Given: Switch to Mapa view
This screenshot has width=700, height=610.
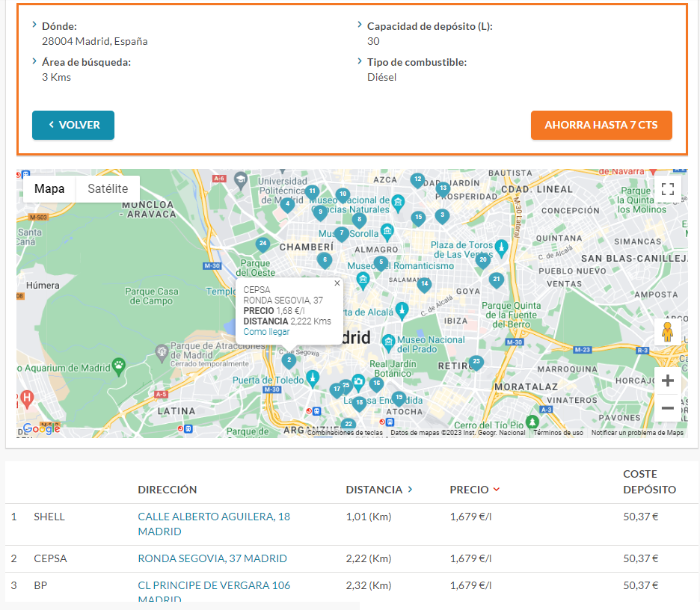Looking at the screenshot, I should [x=49, y=189].
